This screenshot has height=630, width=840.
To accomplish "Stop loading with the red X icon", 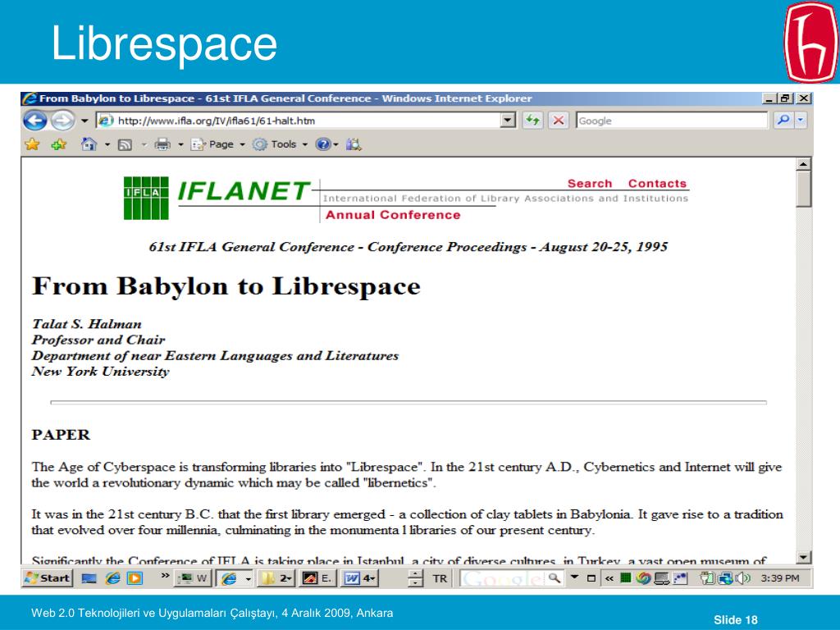I will 558,121.
